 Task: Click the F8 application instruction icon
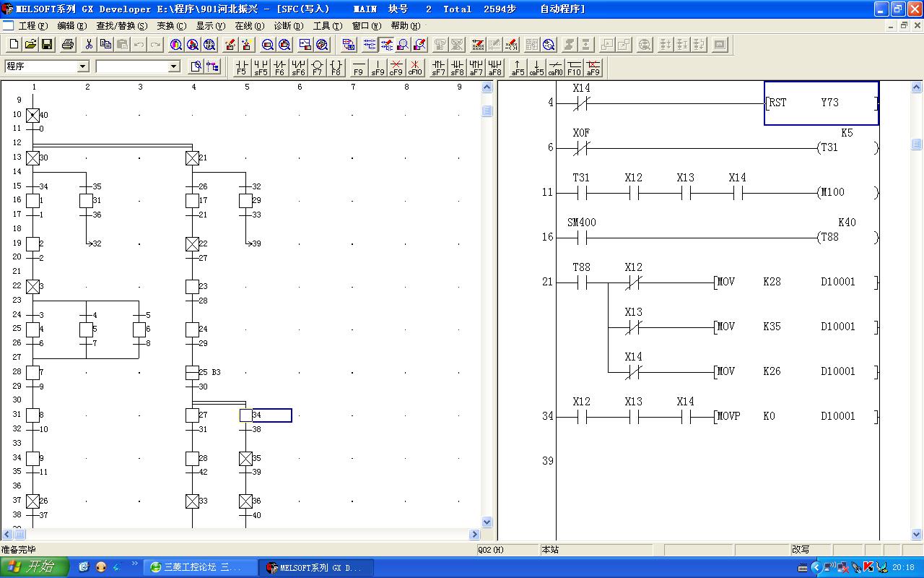pos(336,67)
